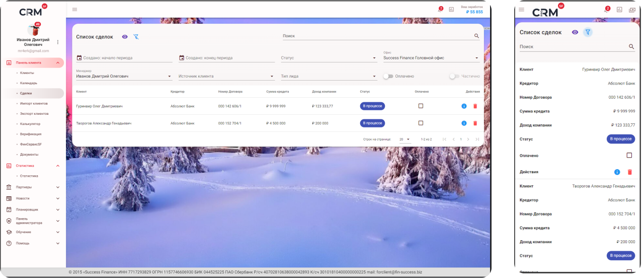The height and width of the screenshot is (278, 644).
Task: Open the 'Офис' dropdown showing Success Finance
Action: (x=431, y=57)
